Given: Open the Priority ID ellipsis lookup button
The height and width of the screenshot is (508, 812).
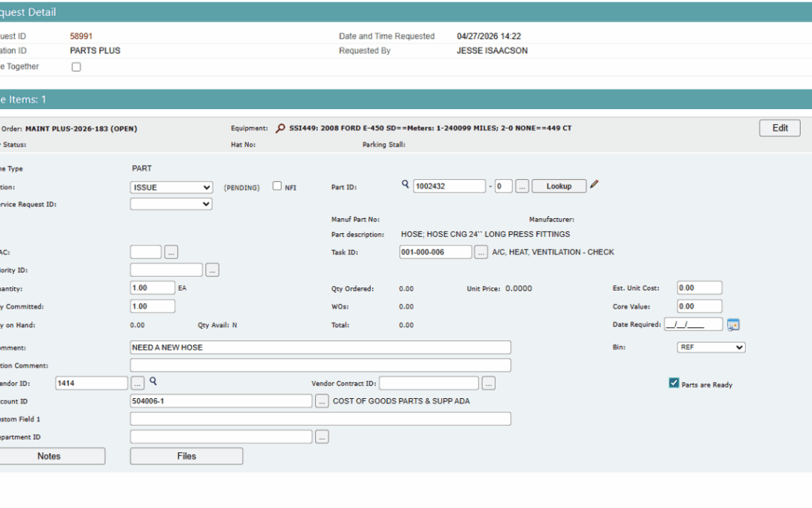Looking at the screenshot, I should point(212,270).
